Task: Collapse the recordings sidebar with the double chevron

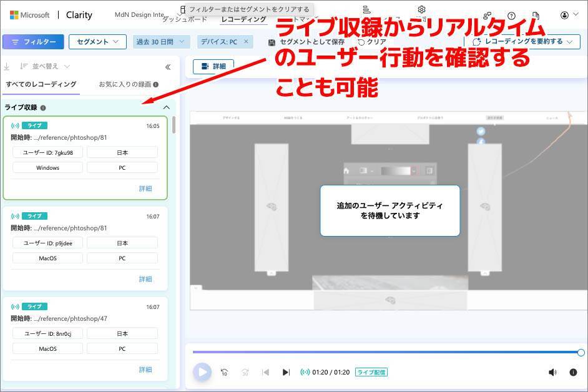Action: pos(167,67)
